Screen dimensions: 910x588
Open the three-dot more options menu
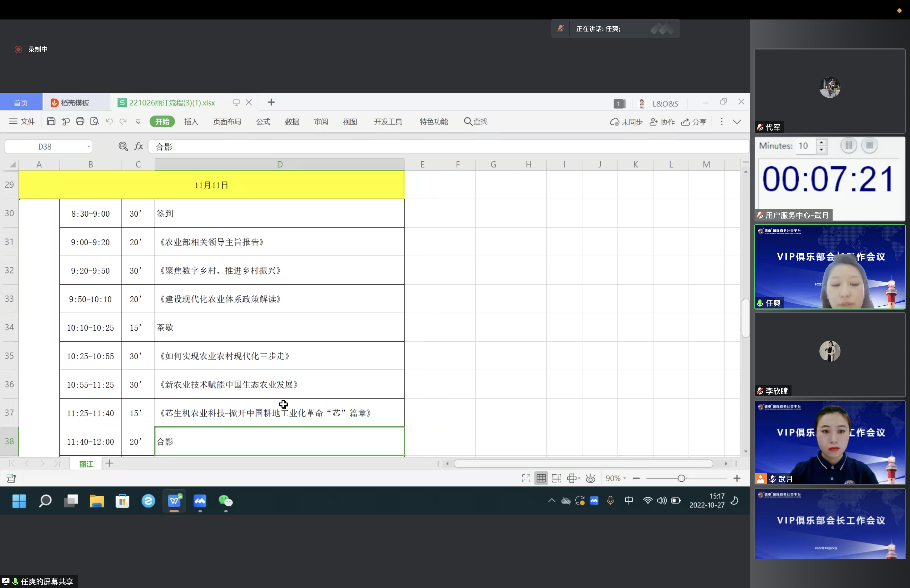coord(721,121)
